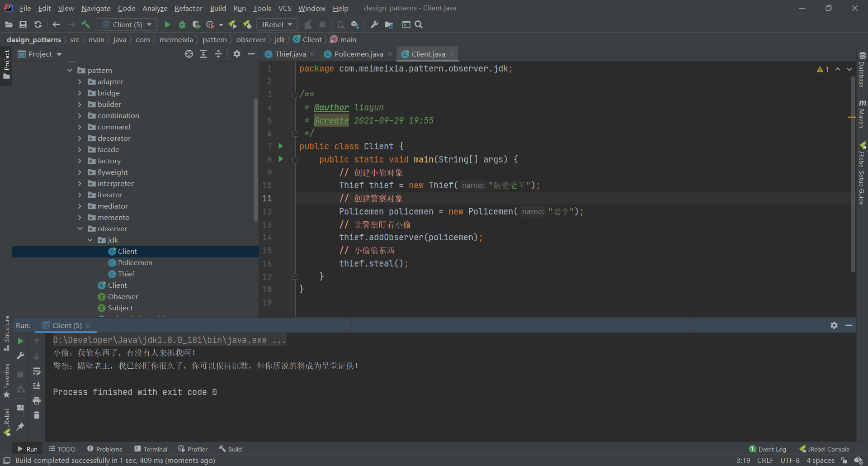Hide the Project panel with minus icon

click(251, 54)
